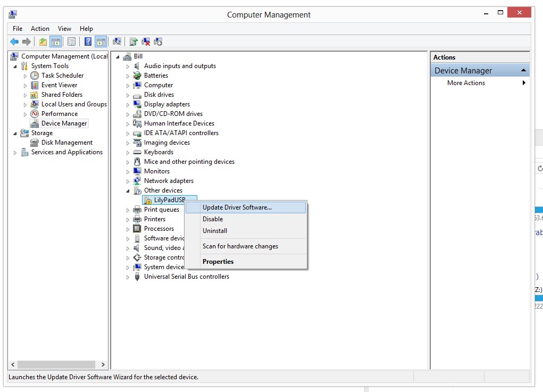543x392 pixels.
Task: Click the DVD/CD-ROM drives icon
Action: click(137, 114)
